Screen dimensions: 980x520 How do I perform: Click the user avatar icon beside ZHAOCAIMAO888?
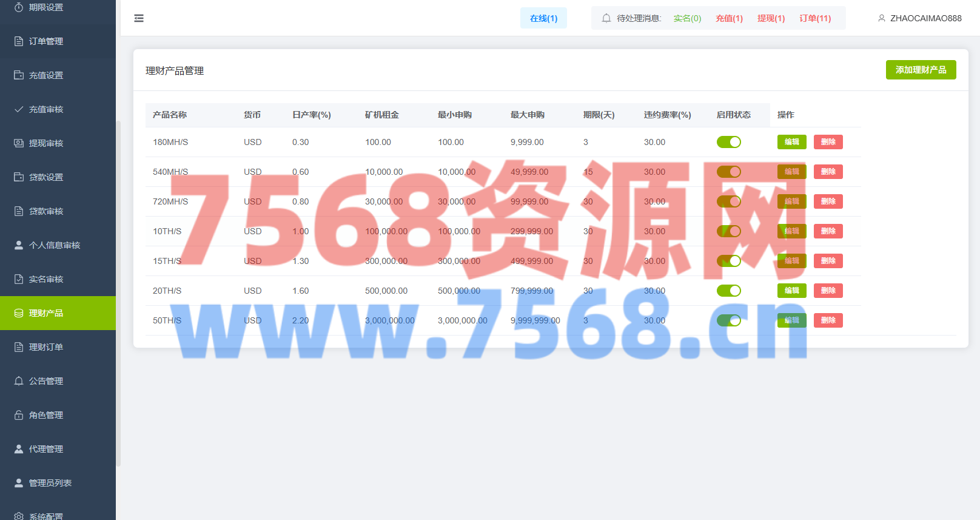click(x=881, y=18)
